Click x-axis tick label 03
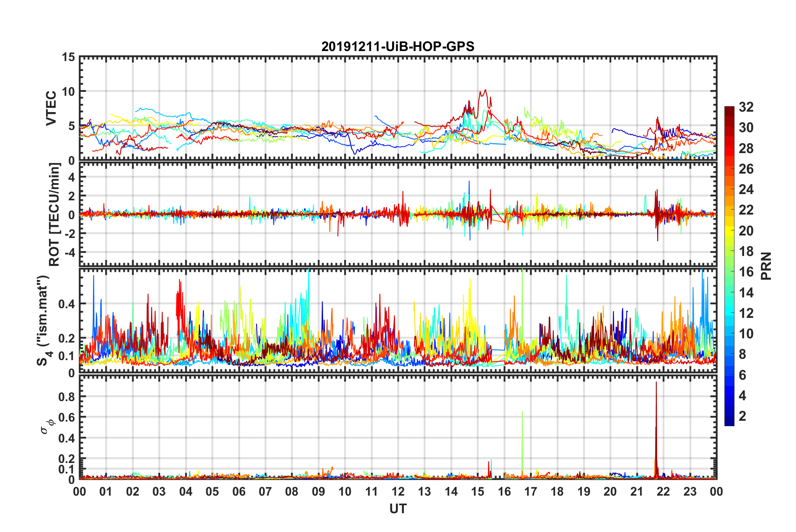The width and height of the screenshot is (796, 532). [159, 491]
